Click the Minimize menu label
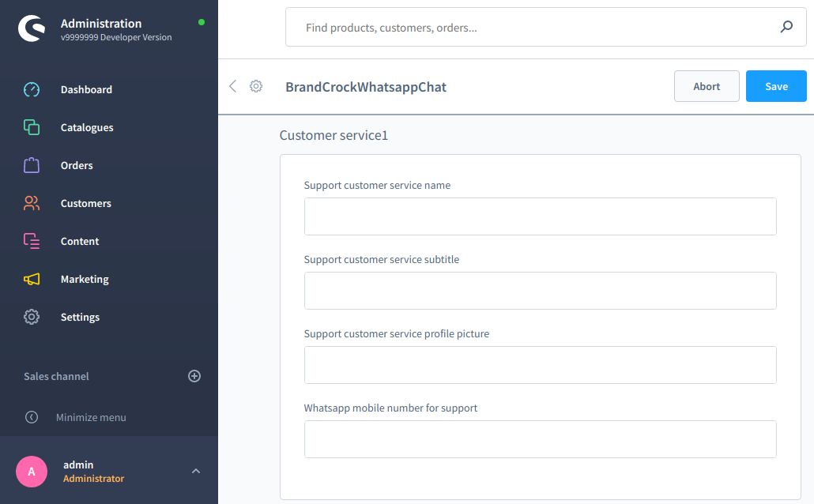814x504 pixels. (91, 417)
